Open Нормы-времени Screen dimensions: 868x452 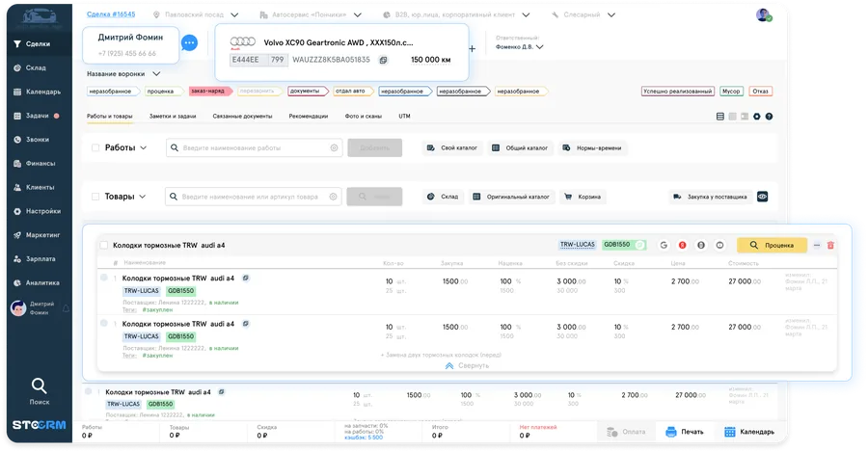tap(592, 147)
